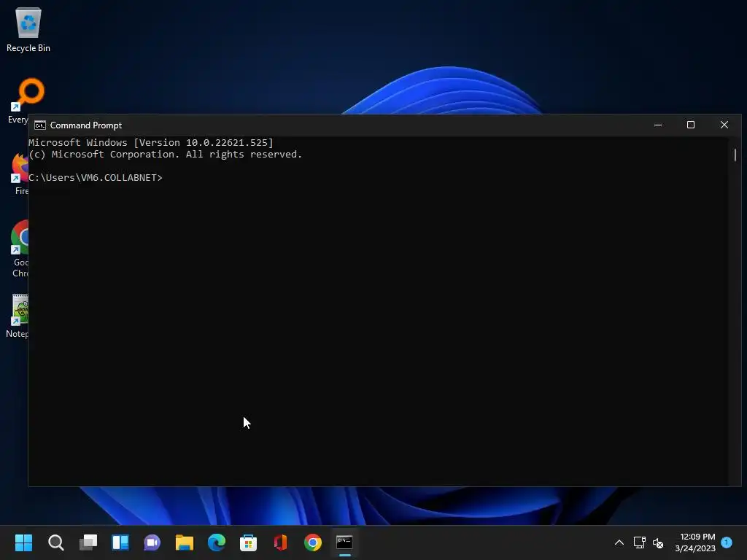Screen dimensions: 747x560
Task: Click the muted volume tray icon
Action: point(658,542)
